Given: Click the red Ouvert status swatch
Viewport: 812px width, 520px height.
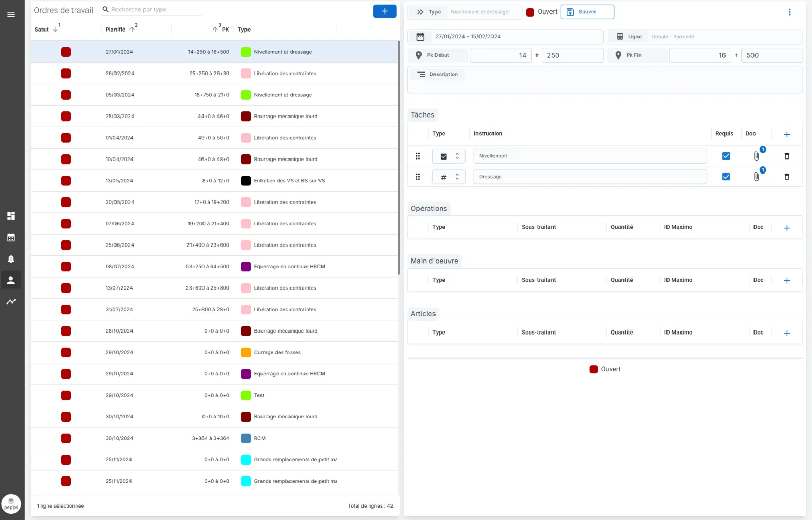Looking at the screenshot, I should [x=530, y=12].
